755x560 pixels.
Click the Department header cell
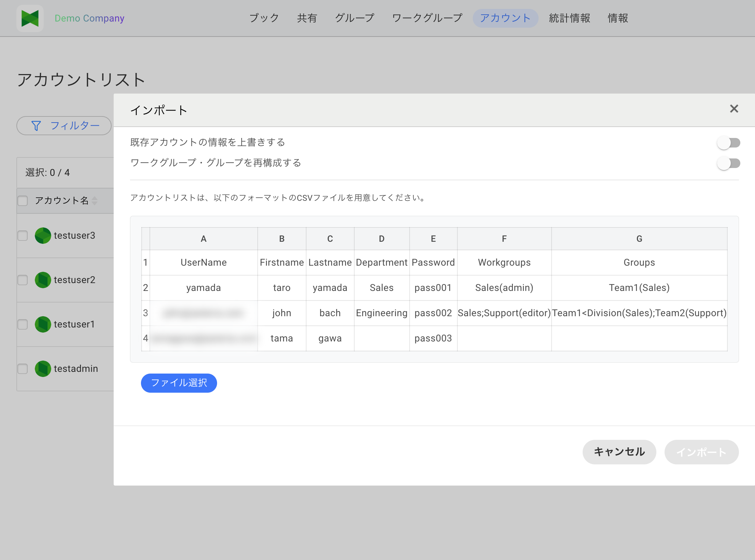tap(382, 263)
